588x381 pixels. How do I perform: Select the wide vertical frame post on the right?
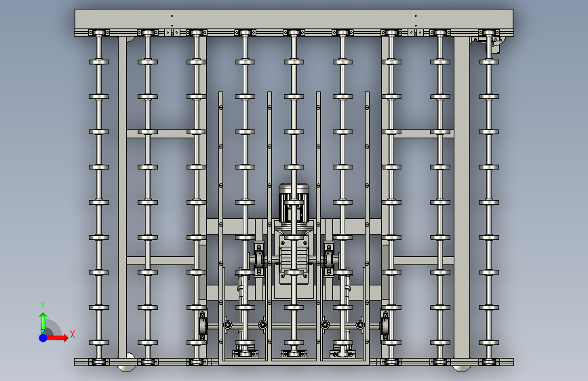(x=462, y=198)
